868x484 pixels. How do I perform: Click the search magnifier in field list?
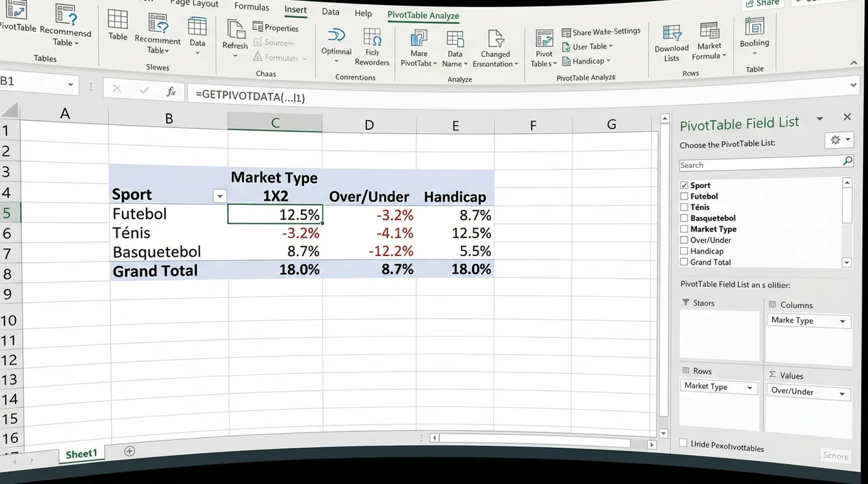tap(847, 160)
